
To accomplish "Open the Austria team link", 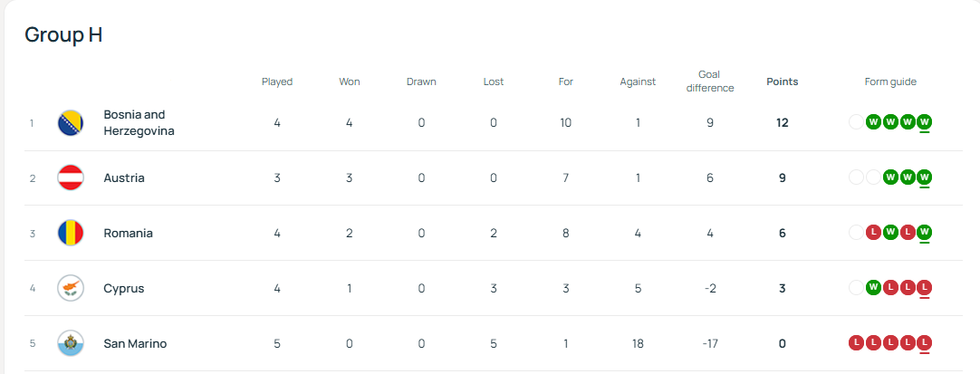I will (x=124, y=178).
